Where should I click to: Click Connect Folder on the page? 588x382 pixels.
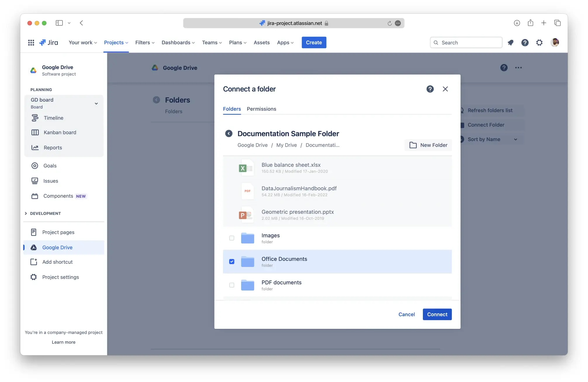click(486, 125)
